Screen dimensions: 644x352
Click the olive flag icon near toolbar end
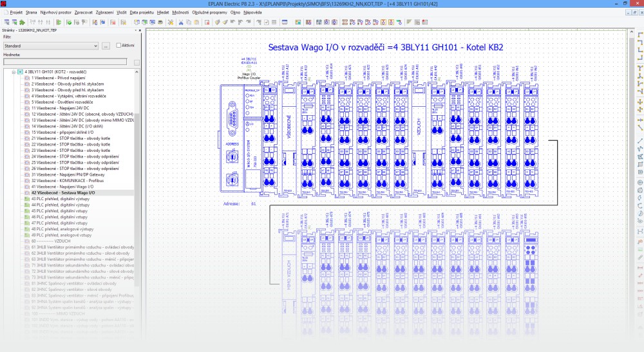pyautogui.click(x=409, y=22)
